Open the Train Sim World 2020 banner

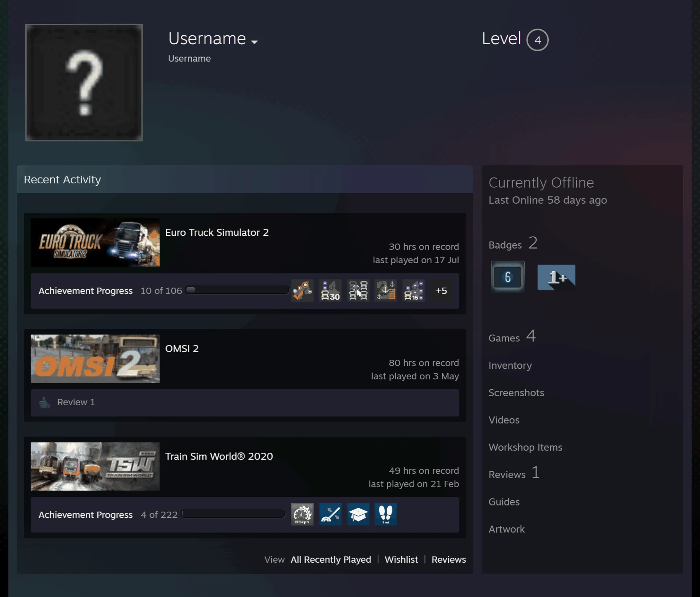[x=95, y=467]
